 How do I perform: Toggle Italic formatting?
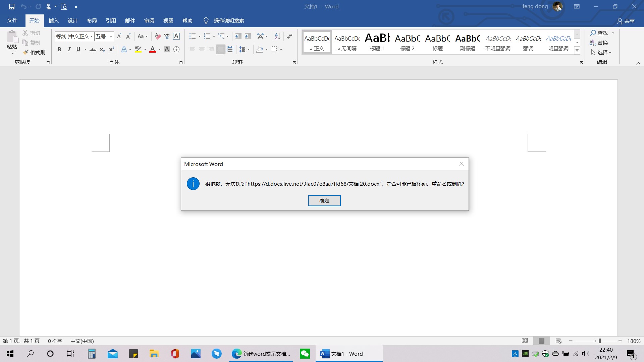tap(69, 50)
